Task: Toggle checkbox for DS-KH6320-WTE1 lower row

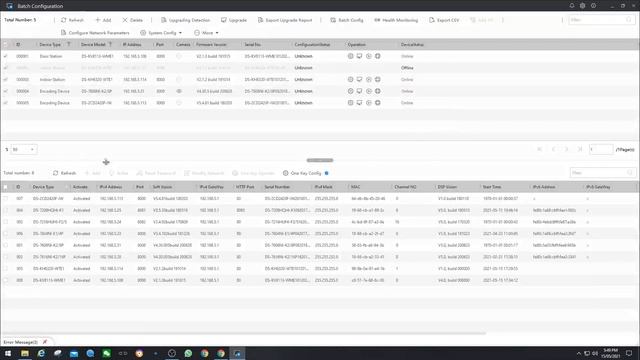Action: (x=5, y=269)
